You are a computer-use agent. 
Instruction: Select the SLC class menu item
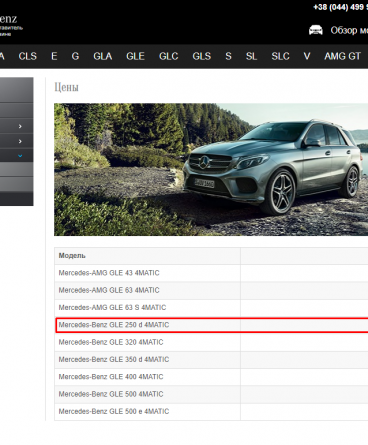280,56
